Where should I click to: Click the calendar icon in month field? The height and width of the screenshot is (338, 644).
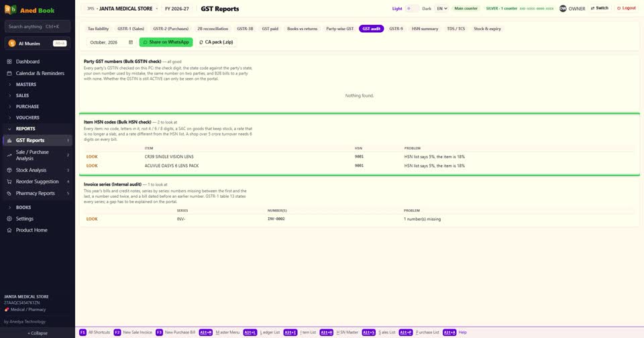(131, 42)
